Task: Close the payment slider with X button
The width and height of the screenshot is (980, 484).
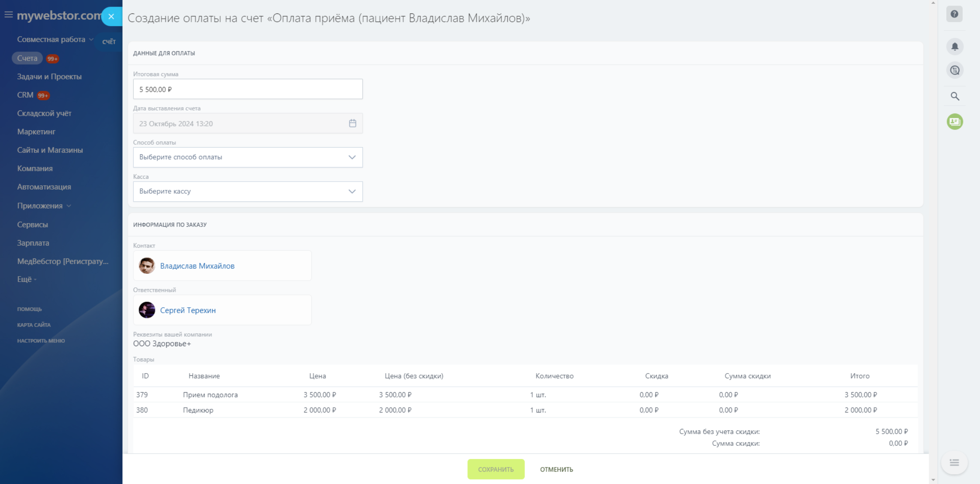Action: (x=111, y=16)
